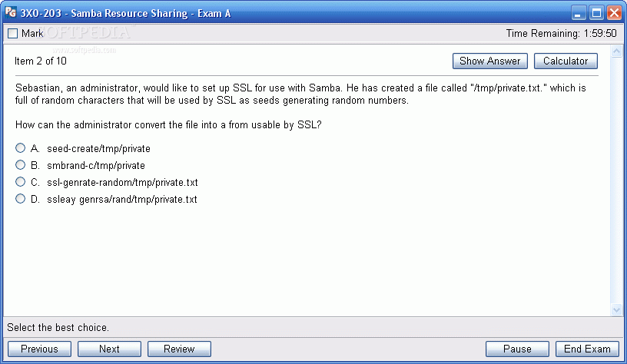Check the Mark checkbox
The width and height of the screenshot is (627, 364).
click(x=13, y=34)
